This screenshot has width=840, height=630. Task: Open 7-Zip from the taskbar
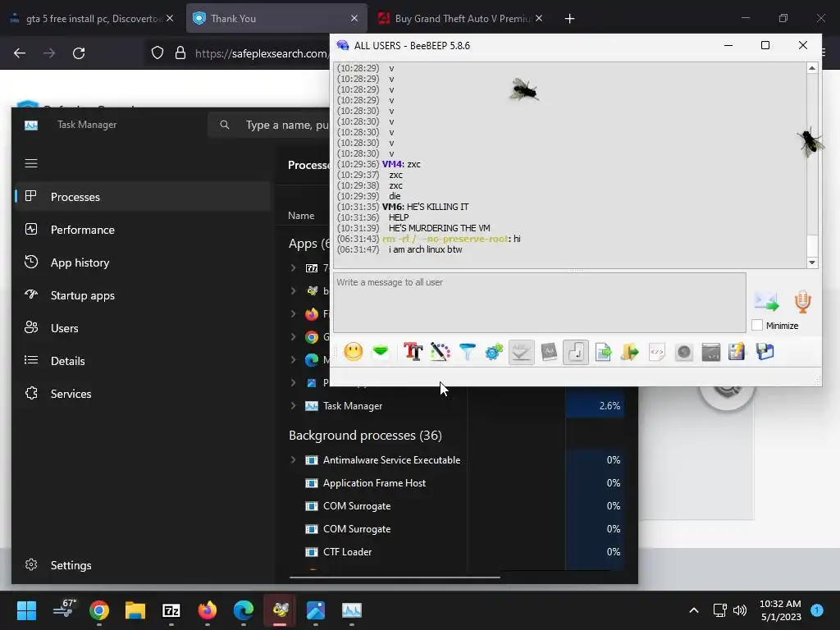[x=171, y=610]
